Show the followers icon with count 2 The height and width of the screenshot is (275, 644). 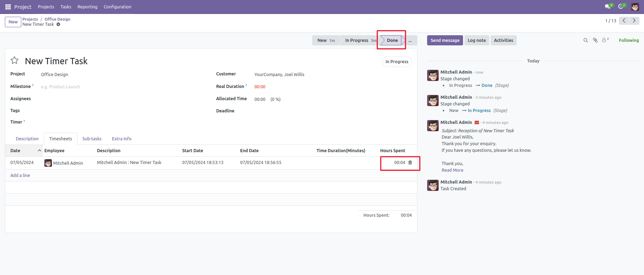(x=605, y=40)
